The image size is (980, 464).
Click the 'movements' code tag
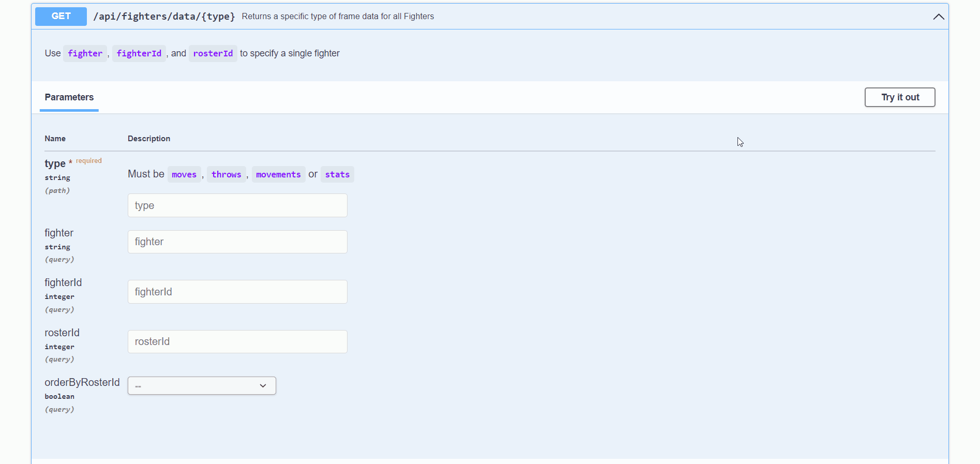[278, 174]
